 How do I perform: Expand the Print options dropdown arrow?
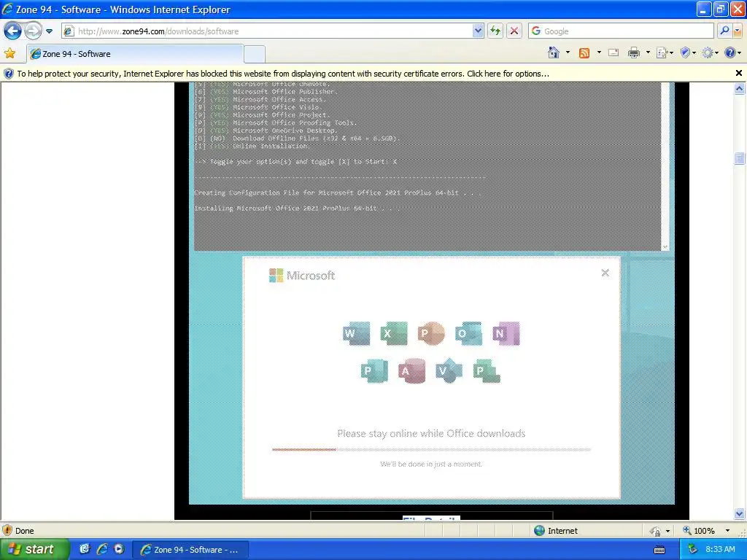648,52
